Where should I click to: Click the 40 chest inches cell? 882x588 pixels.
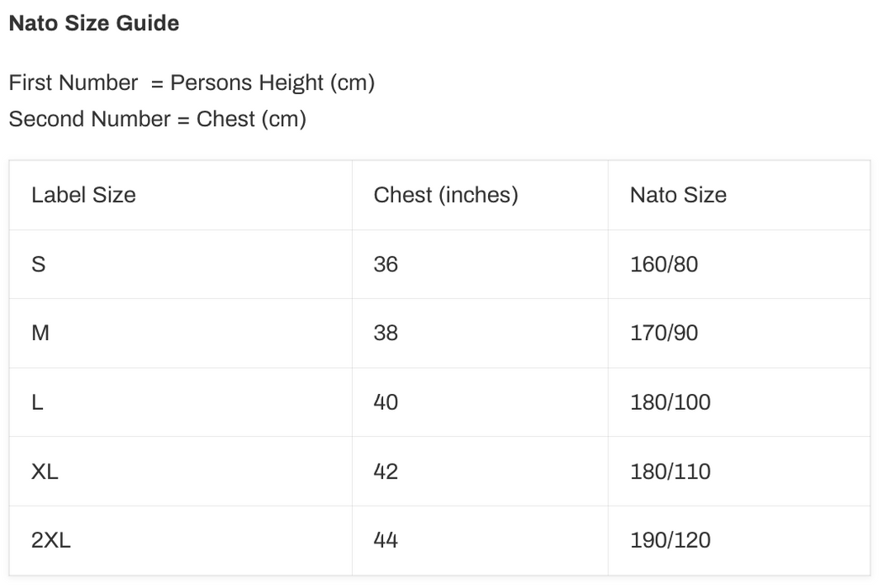tap(386, 402)
